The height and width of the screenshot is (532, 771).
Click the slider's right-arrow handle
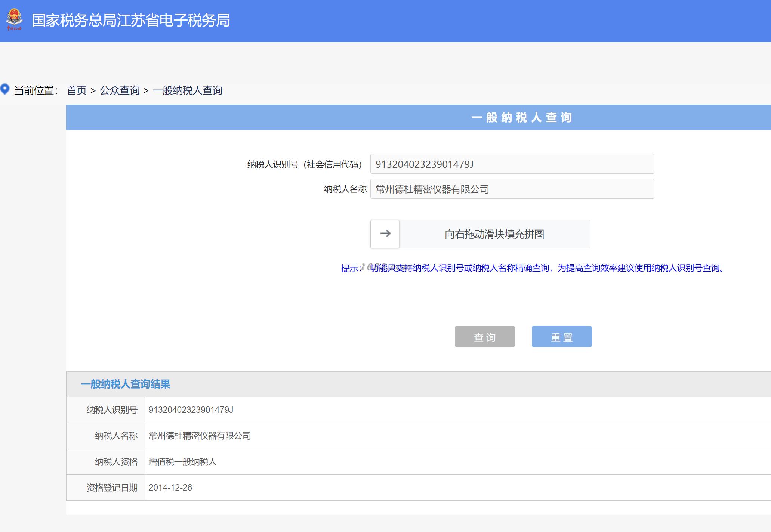(x=385, y=234)
